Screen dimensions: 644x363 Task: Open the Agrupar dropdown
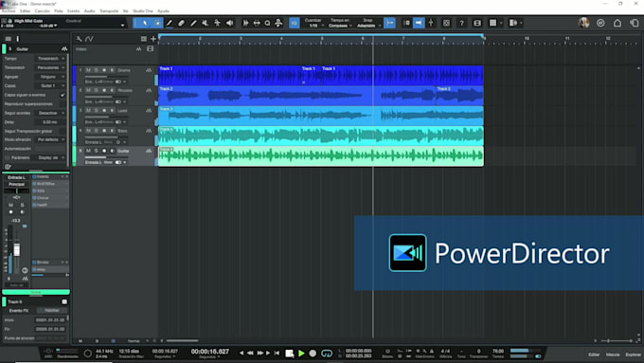tap(50, 77)
